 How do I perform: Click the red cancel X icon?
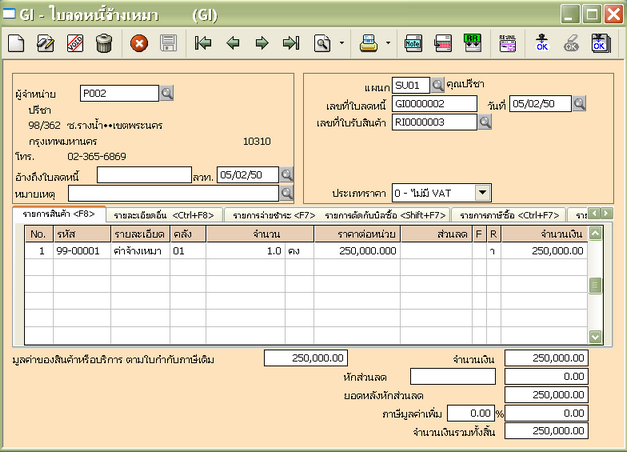(x=139, y=43)
